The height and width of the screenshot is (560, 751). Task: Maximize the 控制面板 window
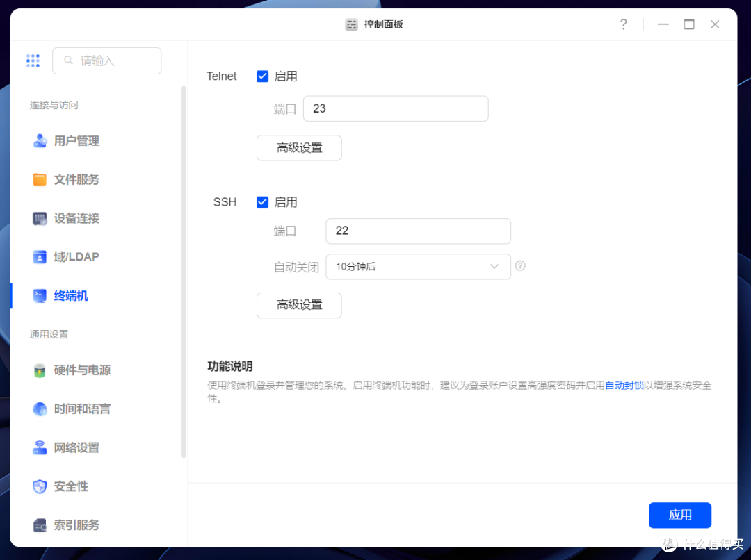tap(688, 24)
